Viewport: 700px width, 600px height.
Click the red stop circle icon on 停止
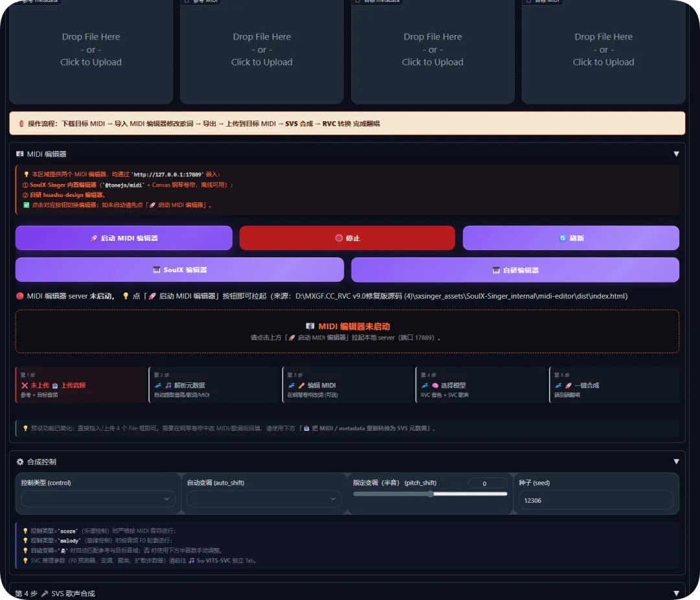[x=339, y=238]
